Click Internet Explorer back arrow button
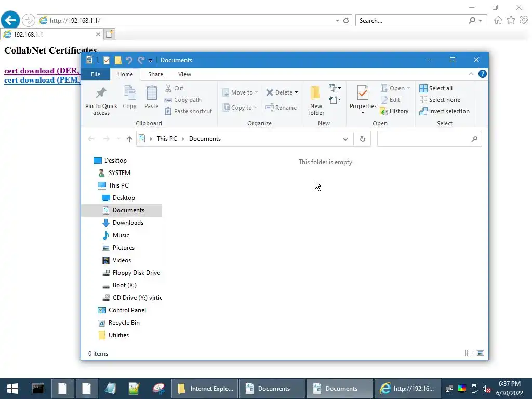 point(10,20)
